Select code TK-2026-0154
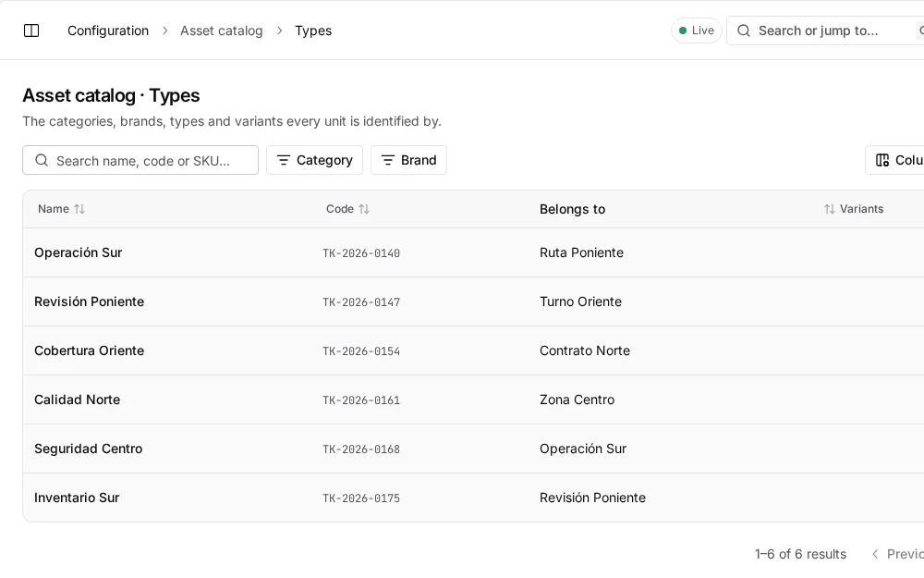This screenshot has height=578, width=924. [361, 351]
